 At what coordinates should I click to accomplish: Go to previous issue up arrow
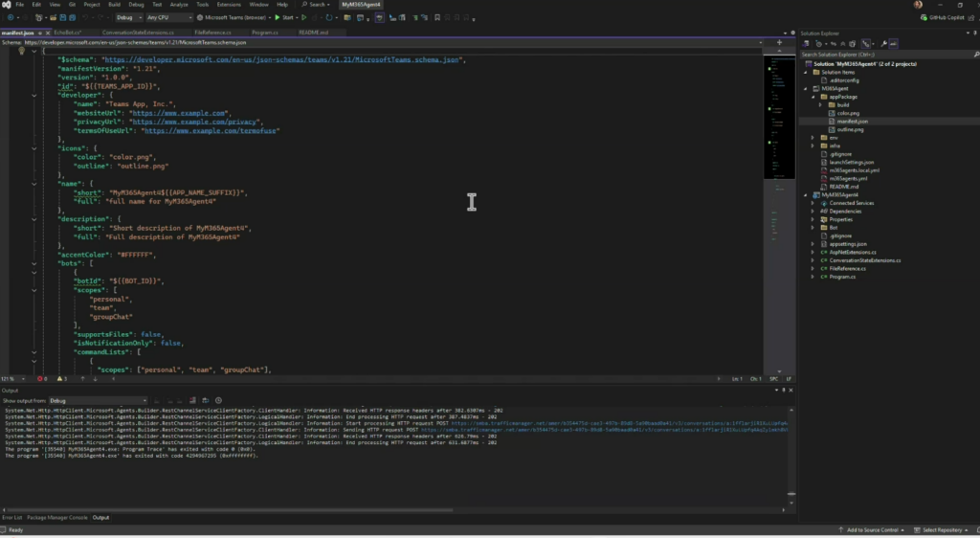82,379
